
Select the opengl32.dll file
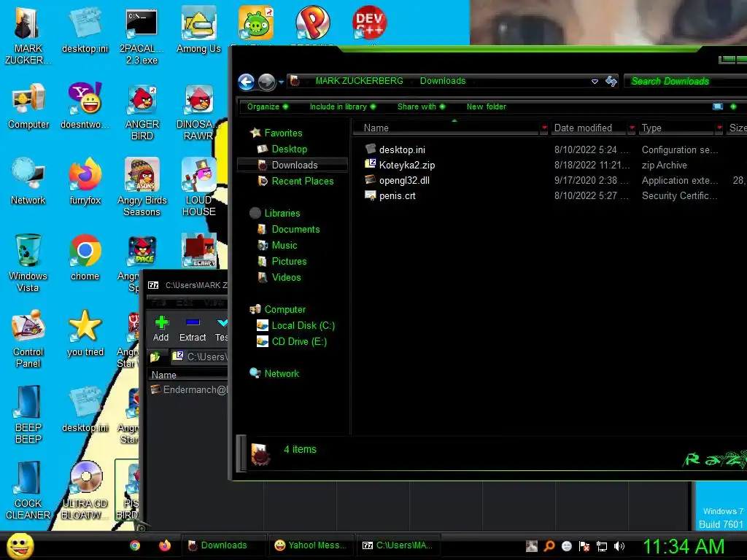pos(404,181)
